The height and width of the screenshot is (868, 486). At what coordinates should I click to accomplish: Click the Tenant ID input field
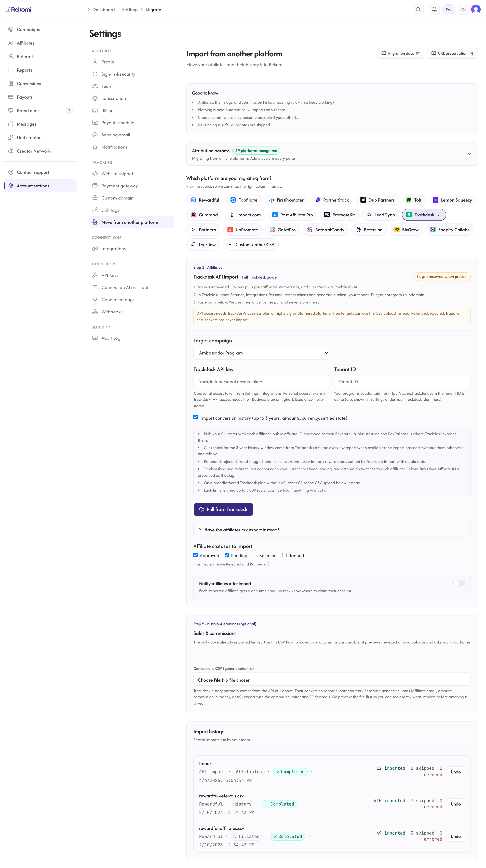tap(402, 382)
